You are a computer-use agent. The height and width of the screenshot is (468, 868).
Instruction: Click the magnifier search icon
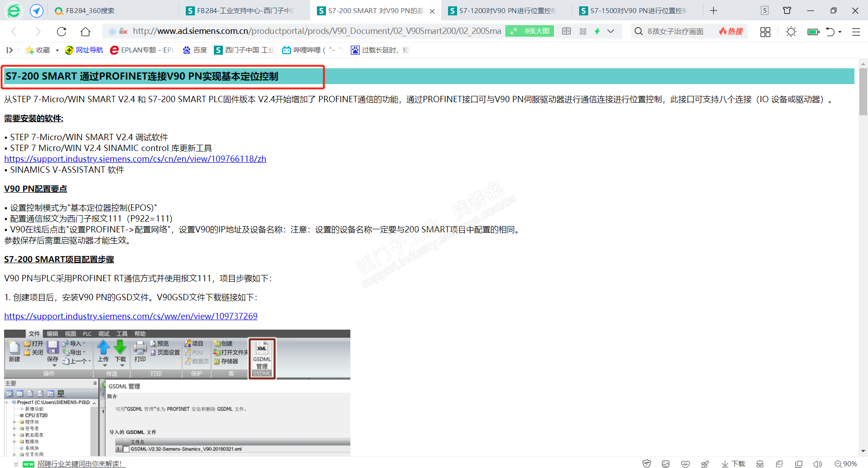pos(638,31)
